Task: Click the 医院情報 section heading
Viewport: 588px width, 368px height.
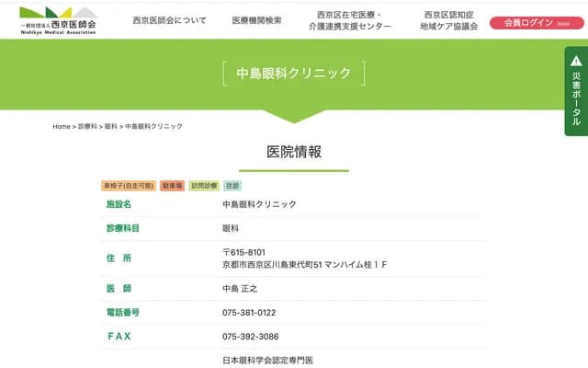Action: pos(294,153)
